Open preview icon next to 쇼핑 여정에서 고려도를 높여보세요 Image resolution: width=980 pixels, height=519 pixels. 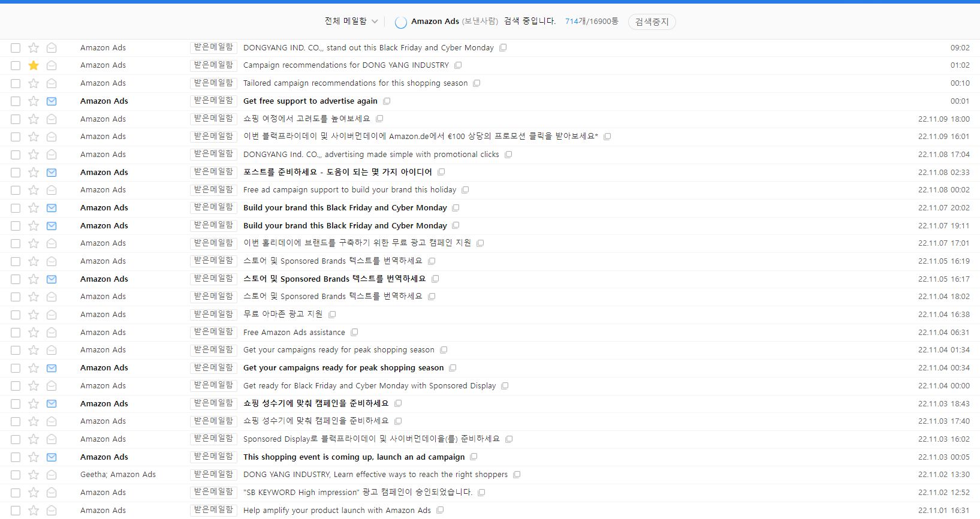[379, 119]
